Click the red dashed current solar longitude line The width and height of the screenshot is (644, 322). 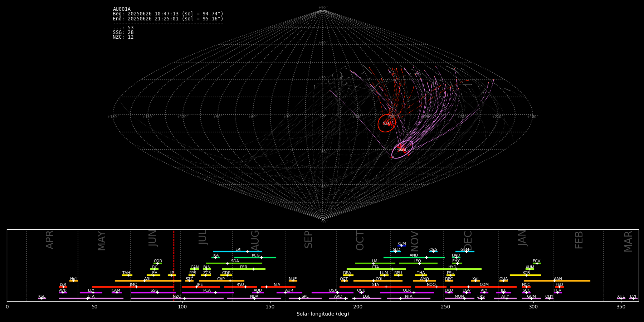174,265
